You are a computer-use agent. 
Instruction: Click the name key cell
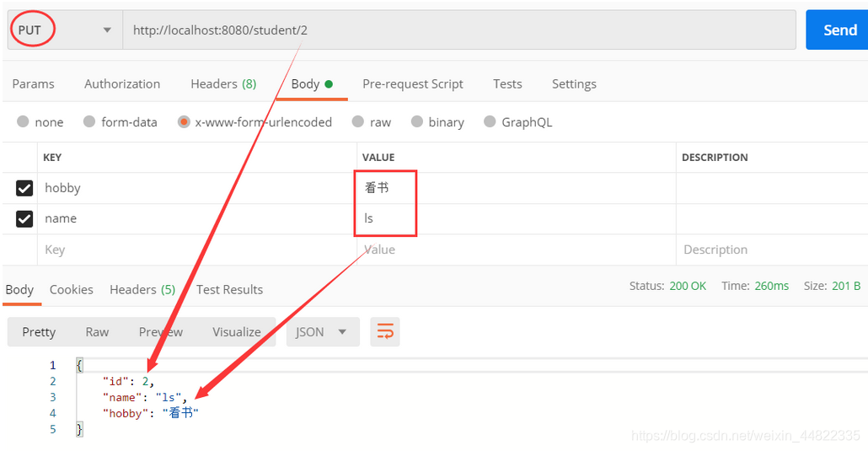pyautogui.click(x=197, y=218)
